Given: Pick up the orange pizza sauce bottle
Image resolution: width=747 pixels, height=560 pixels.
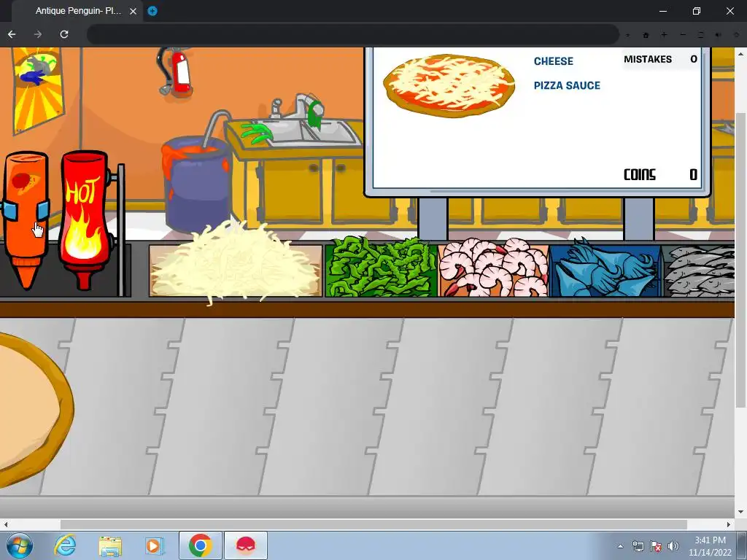Looking at the screenshot, I should pyautogui.click(x=26, y=219).
